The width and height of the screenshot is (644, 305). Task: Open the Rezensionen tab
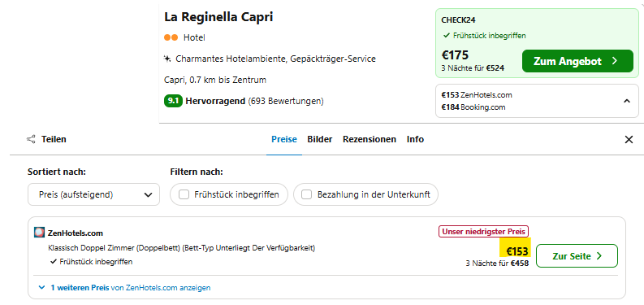(370, 140)
